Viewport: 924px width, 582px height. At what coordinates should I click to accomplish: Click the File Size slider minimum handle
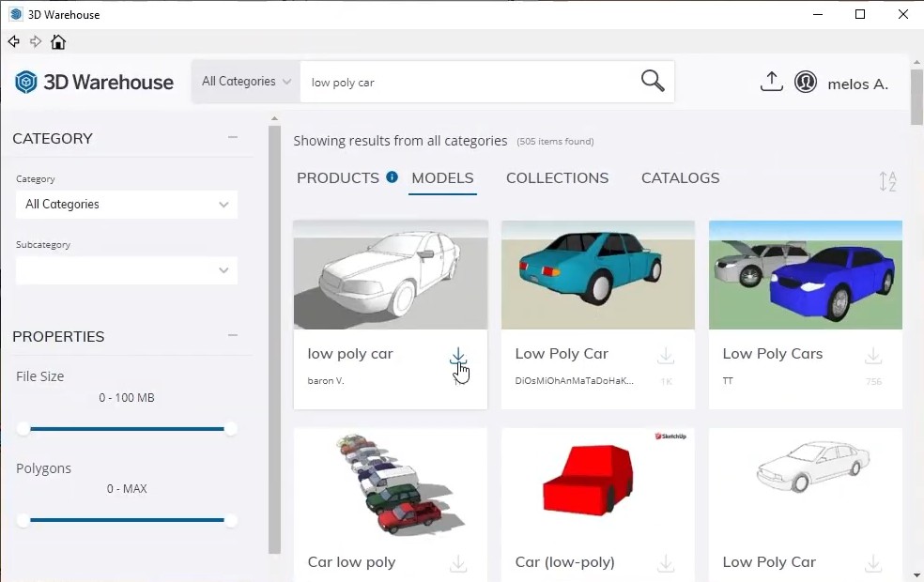click(x=23, y=429)
